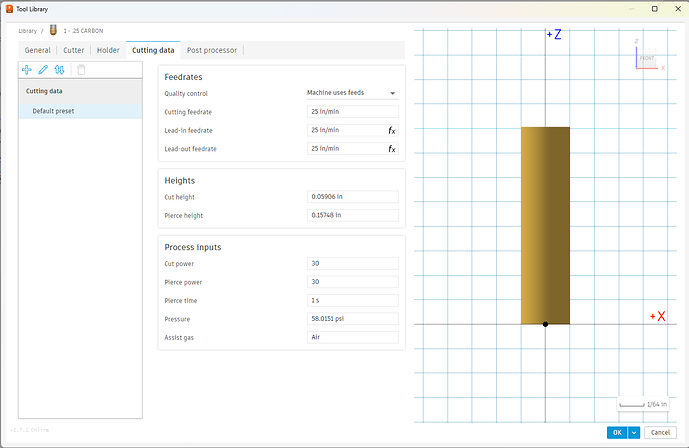689x448 pixels.
Task: Click the Cut height input field
Action: (x=352, y=197)
